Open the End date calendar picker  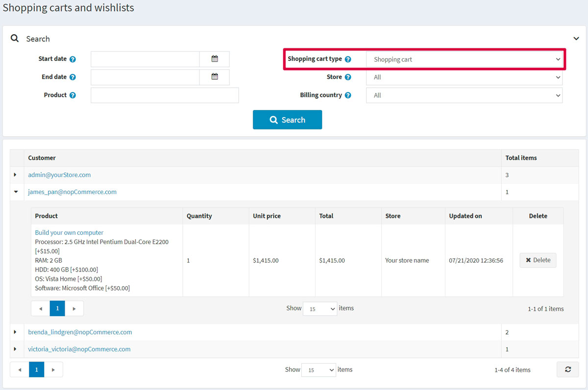[215, 77]
